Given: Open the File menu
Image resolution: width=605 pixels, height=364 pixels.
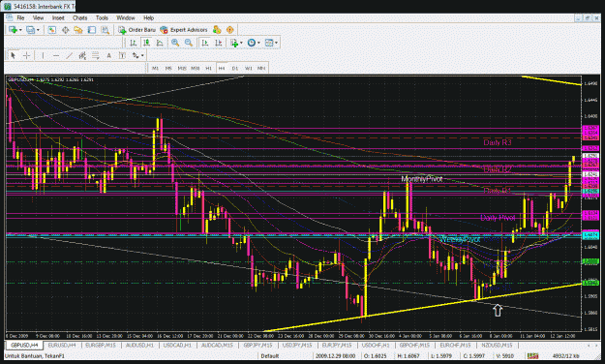Looking at the screenshot, I should coord(20,17).
